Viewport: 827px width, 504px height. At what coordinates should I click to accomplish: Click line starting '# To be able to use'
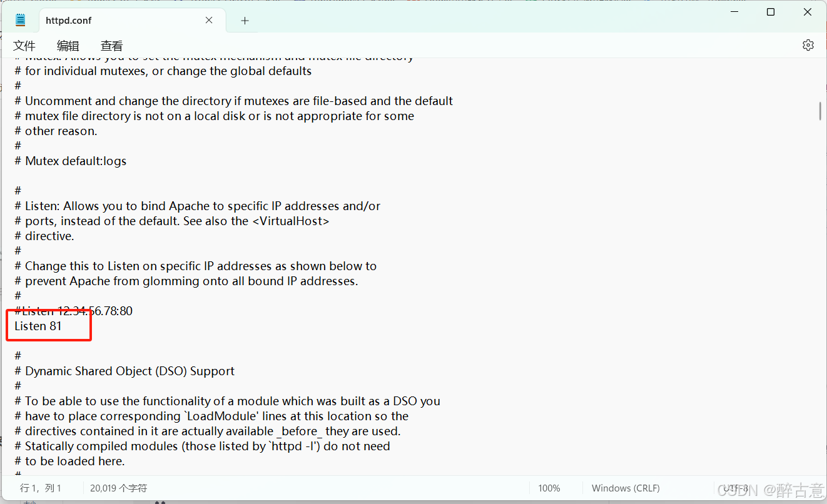coord(228,401)
